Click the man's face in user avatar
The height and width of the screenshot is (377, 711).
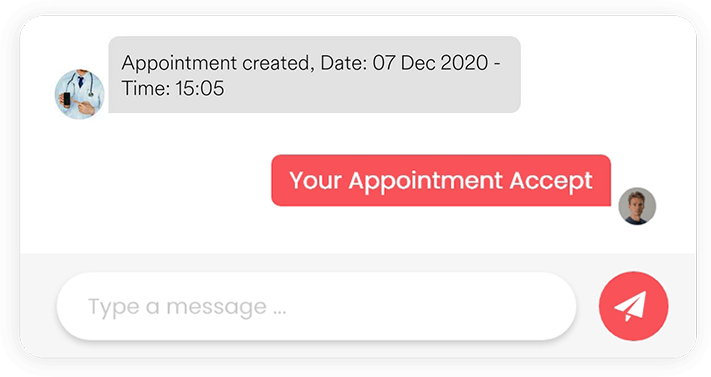click(x=636, y=201)
